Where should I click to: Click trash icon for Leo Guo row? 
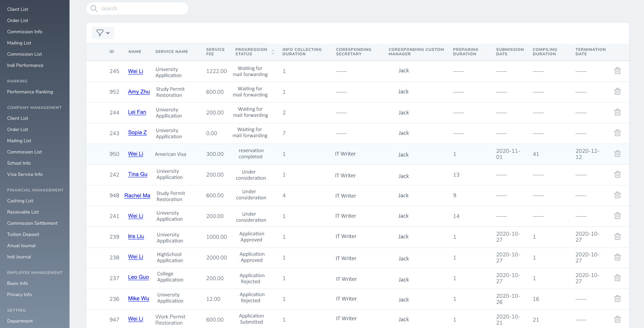pyautogui.click(x=617, y=278)
